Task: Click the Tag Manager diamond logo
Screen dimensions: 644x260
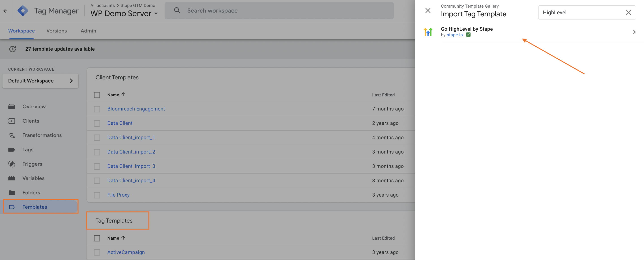Action: 23,11
